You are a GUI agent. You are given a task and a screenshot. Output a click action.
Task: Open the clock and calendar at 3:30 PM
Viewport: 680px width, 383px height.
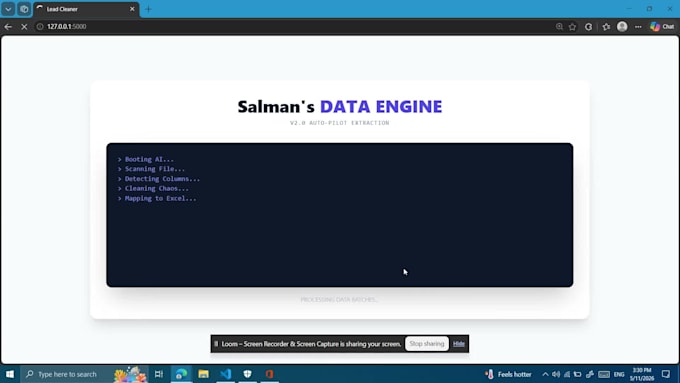tap(642, 374)
